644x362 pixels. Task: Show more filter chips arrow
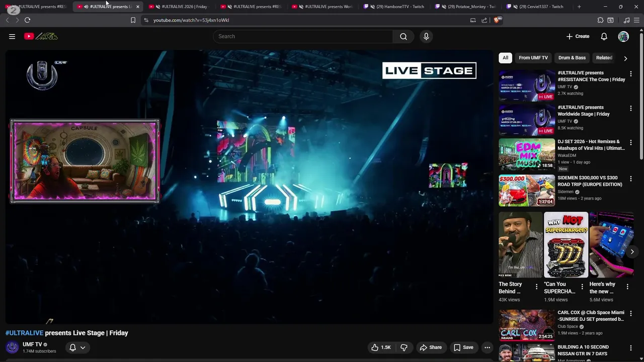click(x=625, y=58)
